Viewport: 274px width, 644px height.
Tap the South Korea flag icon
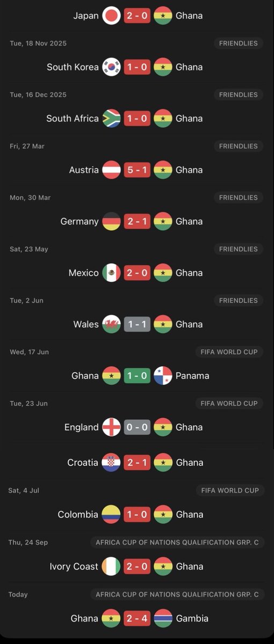click(111, 67)
